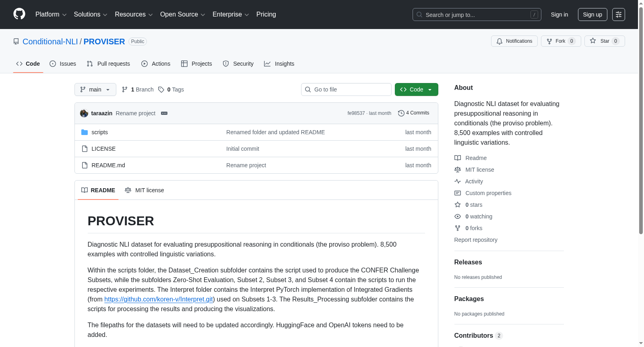Screen dimensions: 644x347
Task: Select the Code tab in repository navigation
Action: pyautogui.click(x=28, y=64)
